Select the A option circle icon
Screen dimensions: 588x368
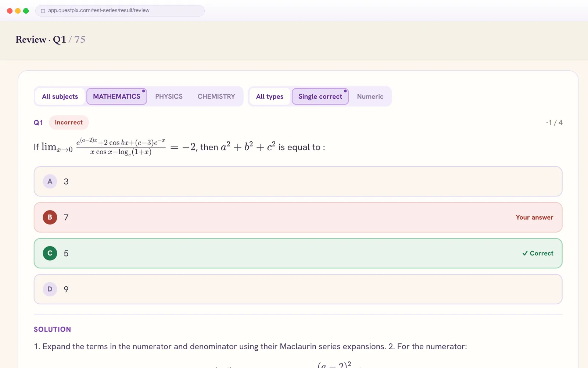tap(50, 181)
